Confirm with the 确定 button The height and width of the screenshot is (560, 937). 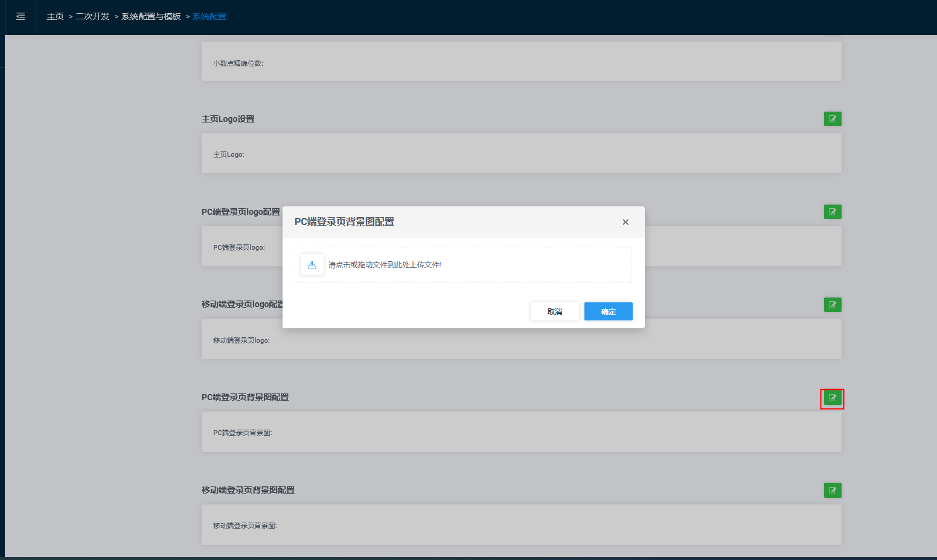608,311
